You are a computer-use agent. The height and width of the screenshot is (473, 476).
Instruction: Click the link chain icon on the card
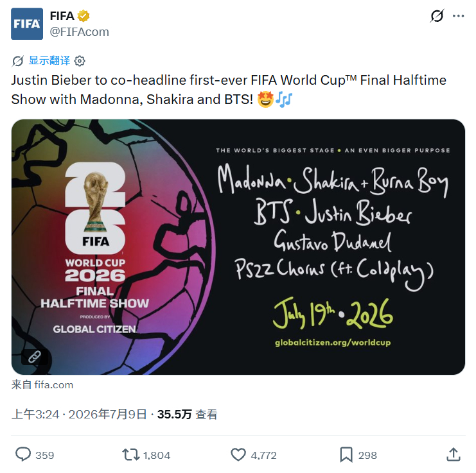pos(35,357)
